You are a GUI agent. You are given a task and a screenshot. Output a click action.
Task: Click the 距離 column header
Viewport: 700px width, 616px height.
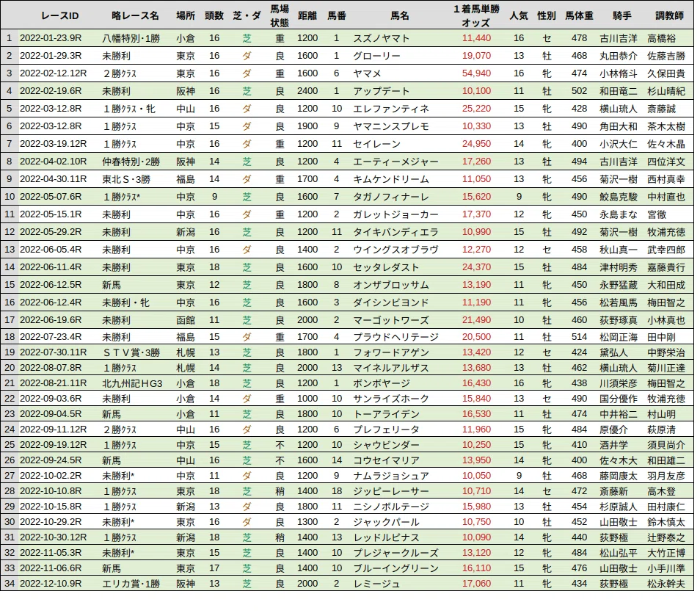pos(307,15)
